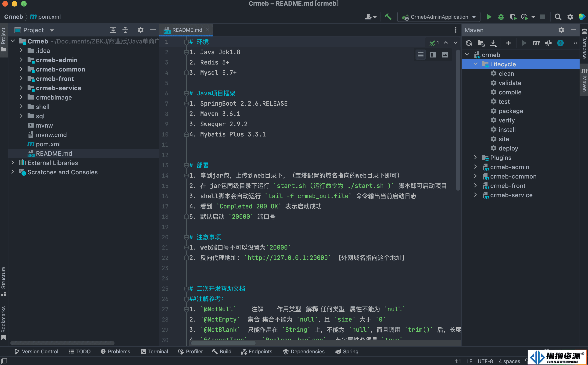
Task: Click UTF-8 encoding in status bar
Action: coord(485,361)
